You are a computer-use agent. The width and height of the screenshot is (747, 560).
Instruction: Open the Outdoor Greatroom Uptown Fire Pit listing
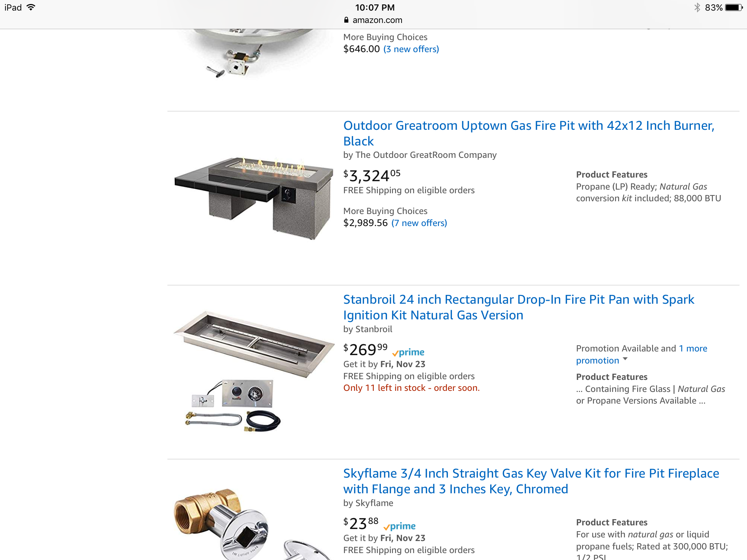pos(529,133)
